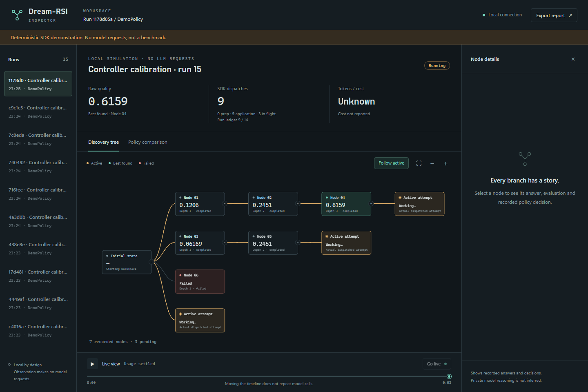The image size is (588, 392).
Task: Open run 4a3d0b in the Runs list
Action: tap(38, 221)
